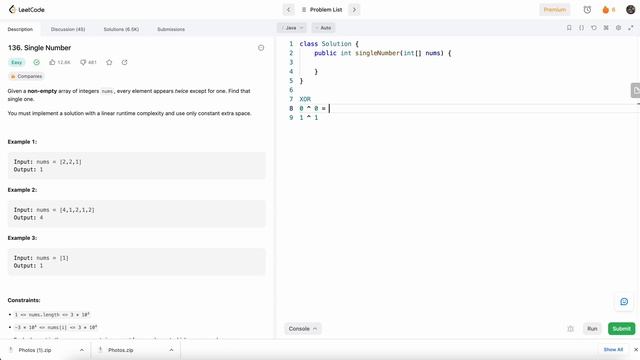Viewport: 640px width, 360px height.
Task: Click the orange streak fire icon
Action: coord(606,9)
